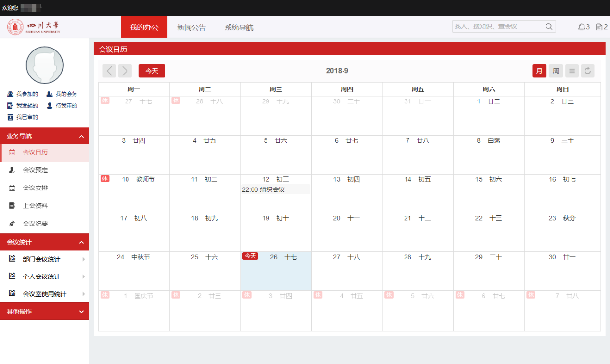Expand 会议室使用统计 submenu arrow
The width and height of the screenshot is (610, 364).
click(x=84, y=294)
